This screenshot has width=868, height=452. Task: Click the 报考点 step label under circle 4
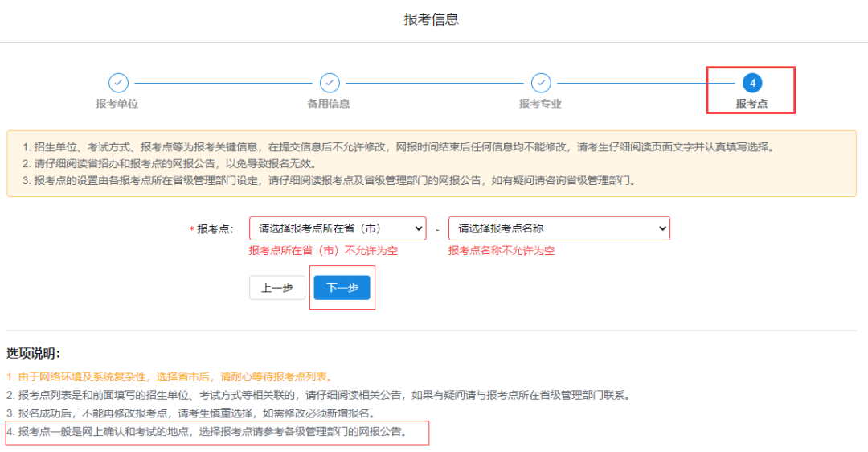[751, 104]
